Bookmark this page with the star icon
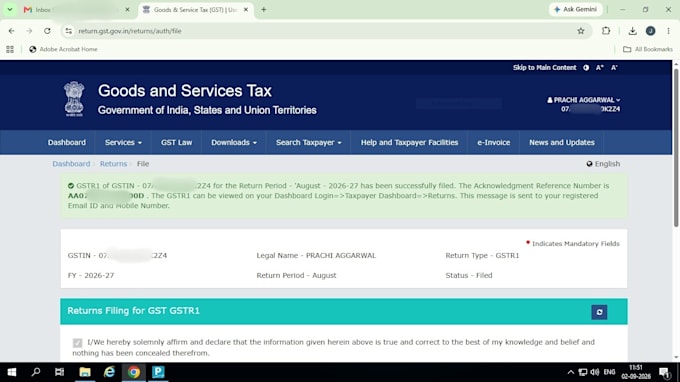 (581, 31)
